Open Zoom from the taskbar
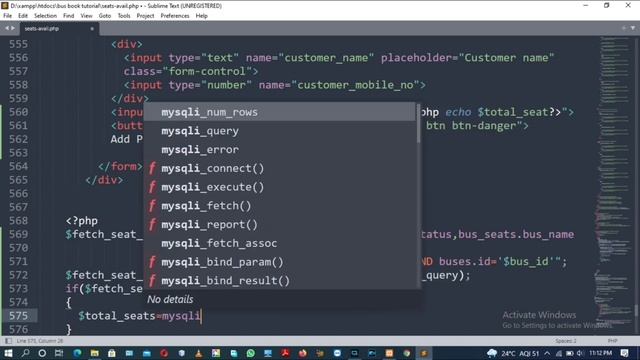Viewport: 640px width, 360px height. coord(337,353)
